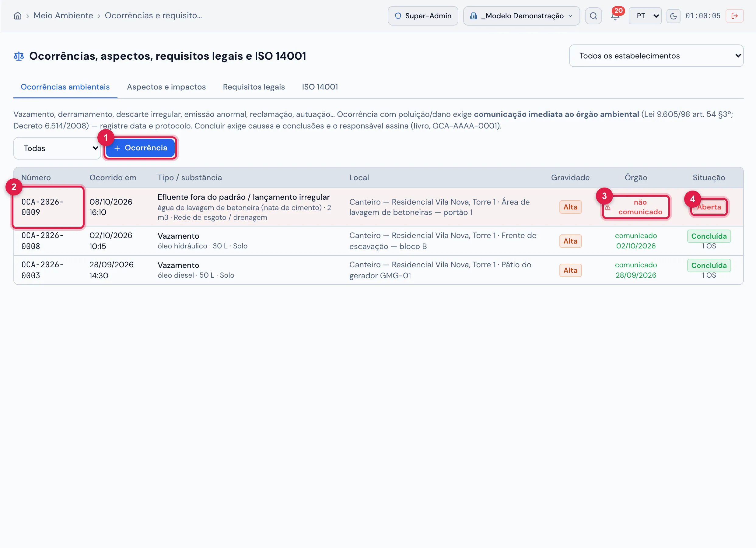Click 'óleo diesel · 50 L · Solo' text
This screenshot has width=756, height=548.
[196, 275]
